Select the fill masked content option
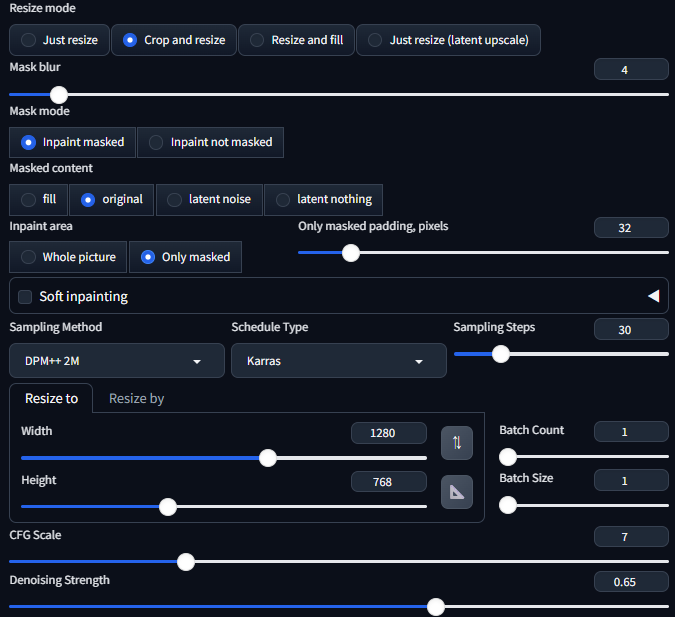Viewport: 675px width, 617px height. [39, 199]
